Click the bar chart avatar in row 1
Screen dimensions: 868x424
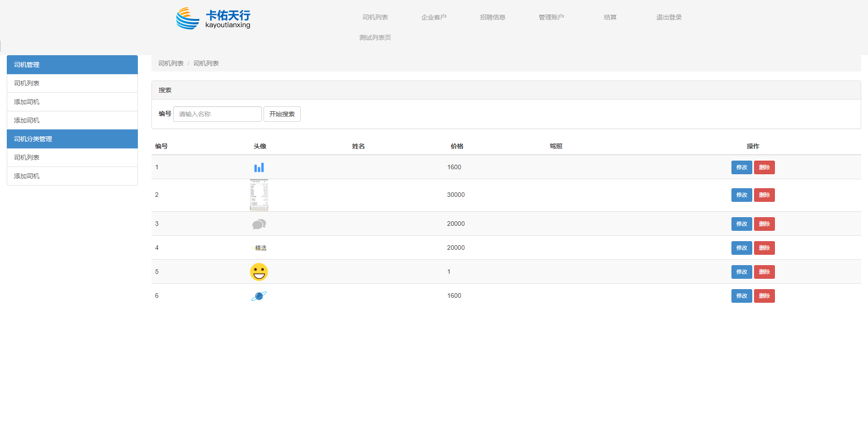tap(259, 167)
